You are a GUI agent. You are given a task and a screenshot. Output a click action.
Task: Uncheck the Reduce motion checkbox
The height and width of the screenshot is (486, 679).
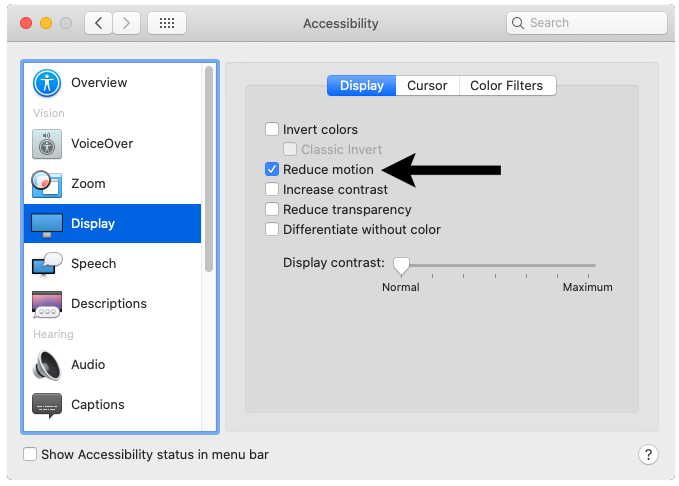272,170
